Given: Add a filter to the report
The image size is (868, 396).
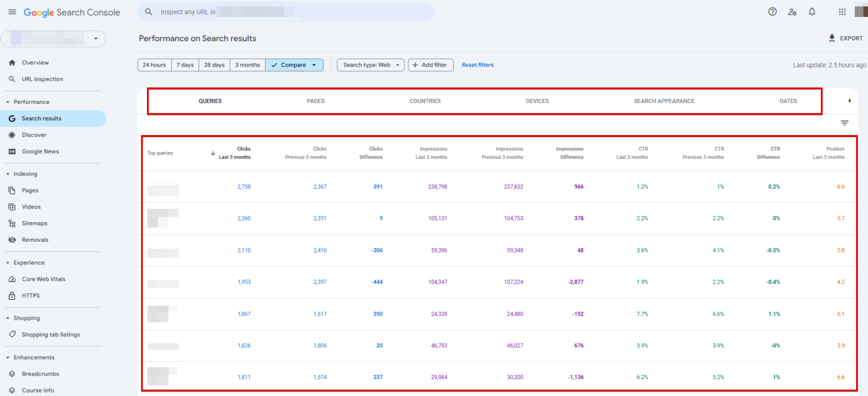Looking at the screenshot, I should point(430,64).
